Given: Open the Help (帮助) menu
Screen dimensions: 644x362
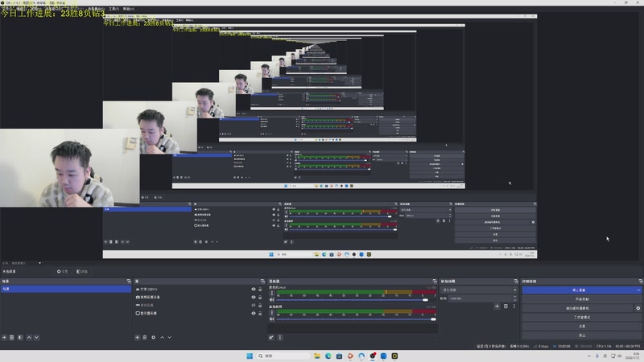Looking at the screenshot, I should 129,9.
